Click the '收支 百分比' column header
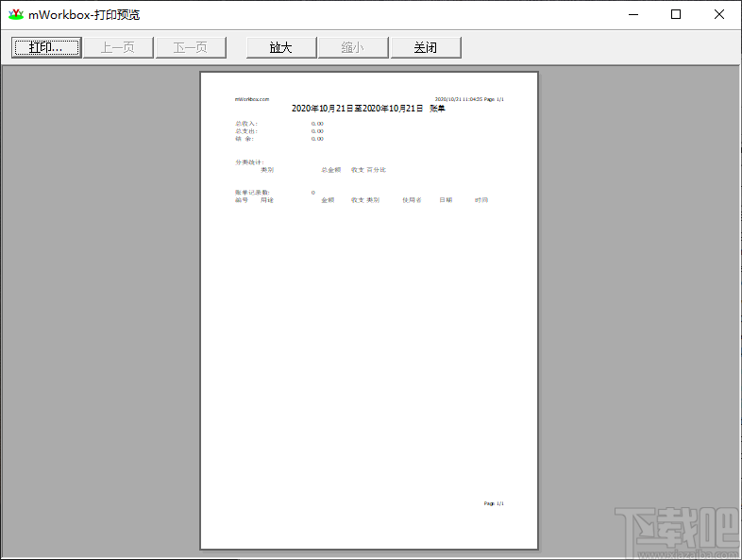742x560 pixels. click(x=368, y=170)
